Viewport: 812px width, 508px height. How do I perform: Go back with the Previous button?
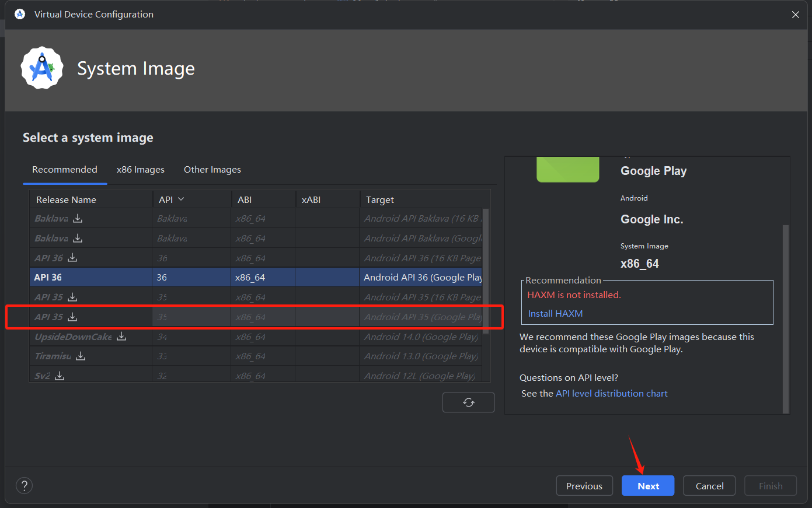(584, 486)
